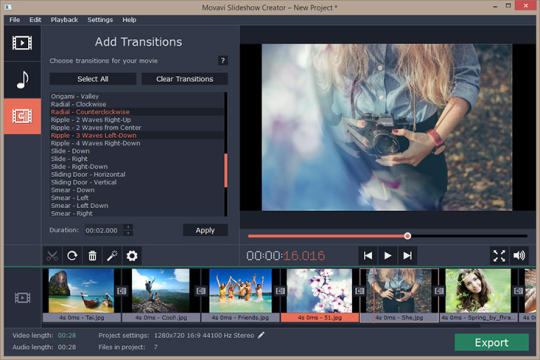Click the question mark help icon
540x360 pixels.
click(223, 61)
